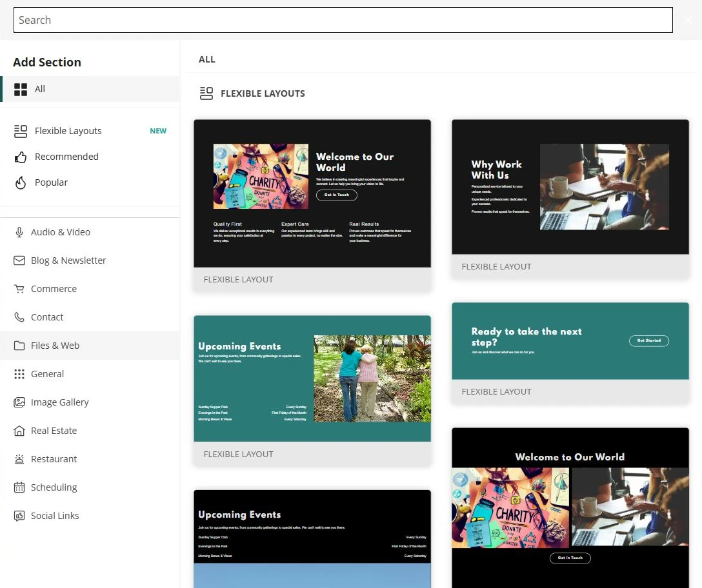Click Flexible Layout label under teal Upcoming Events
Image resolution: width=702 pixels, height=588 pixels.
pos(238,454)
